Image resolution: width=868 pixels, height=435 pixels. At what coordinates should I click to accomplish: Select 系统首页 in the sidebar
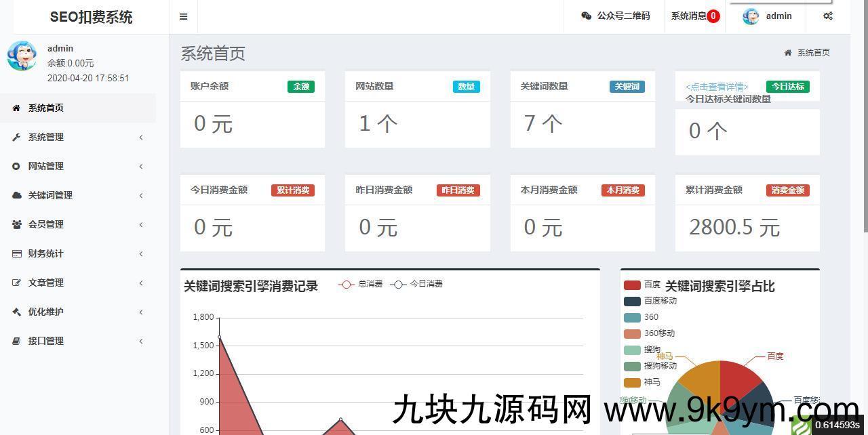(45, 108)
